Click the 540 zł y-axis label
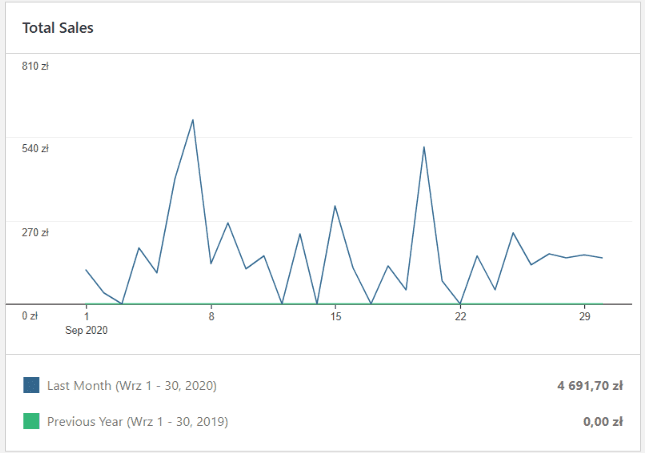This screenshot has width=645, height=453. click(x=35, y=149)
